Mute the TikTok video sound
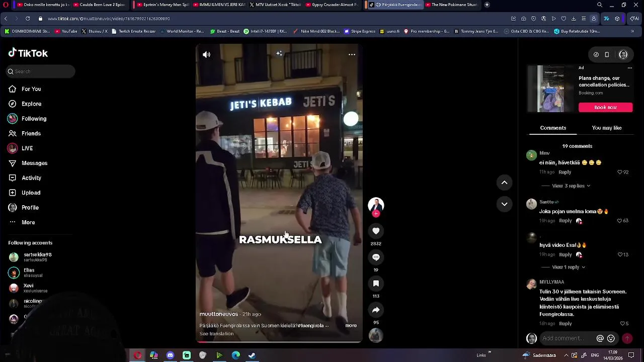Image resolution: width=644 pixels, height=362 pixels. click(206, 54)
